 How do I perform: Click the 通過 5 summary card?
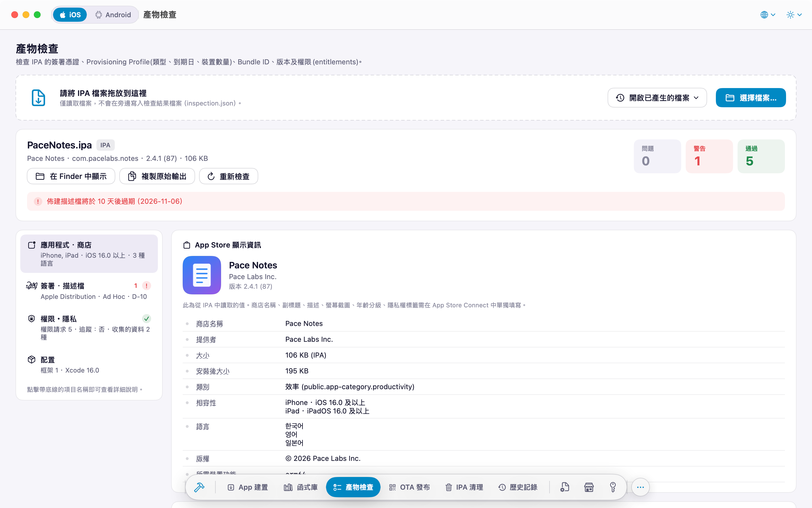(x=761, y=156)
